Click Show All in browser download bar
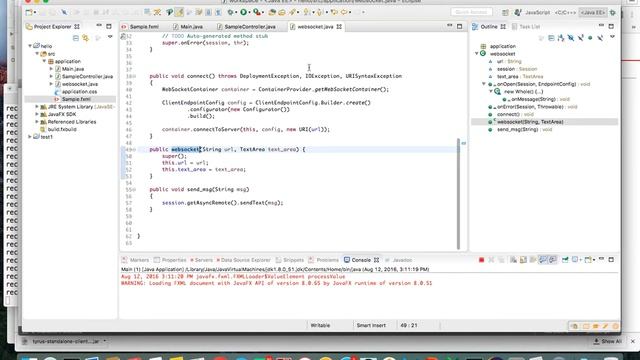This screenshot has width=640, height=360. click(x=608, y=341)
